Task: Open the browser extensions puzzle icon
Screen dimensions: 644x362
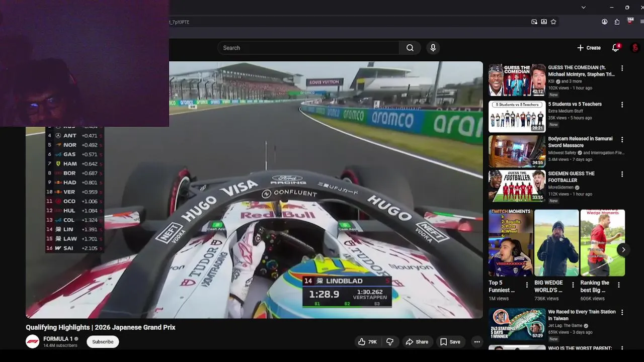Action: (617, 22)
